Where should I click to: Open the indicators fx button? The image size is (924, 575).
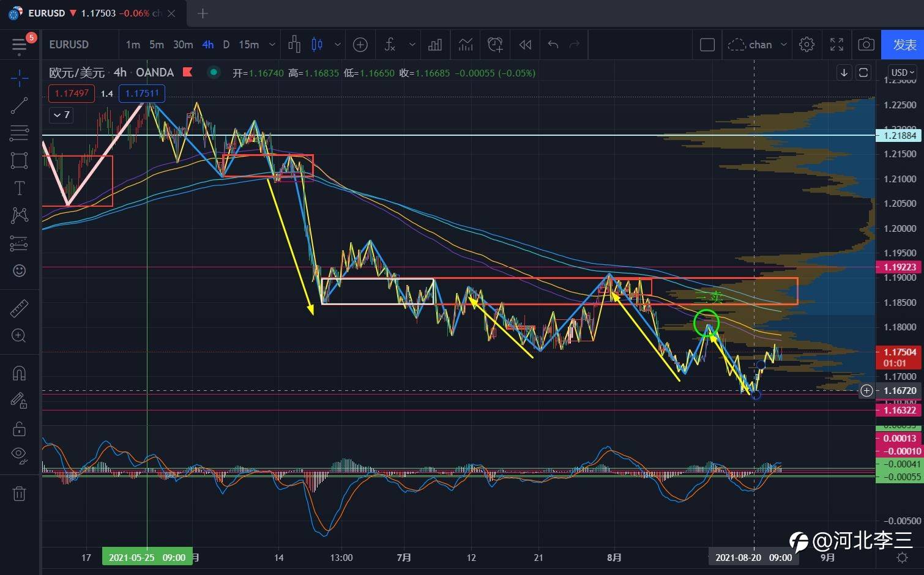(390, 45)
